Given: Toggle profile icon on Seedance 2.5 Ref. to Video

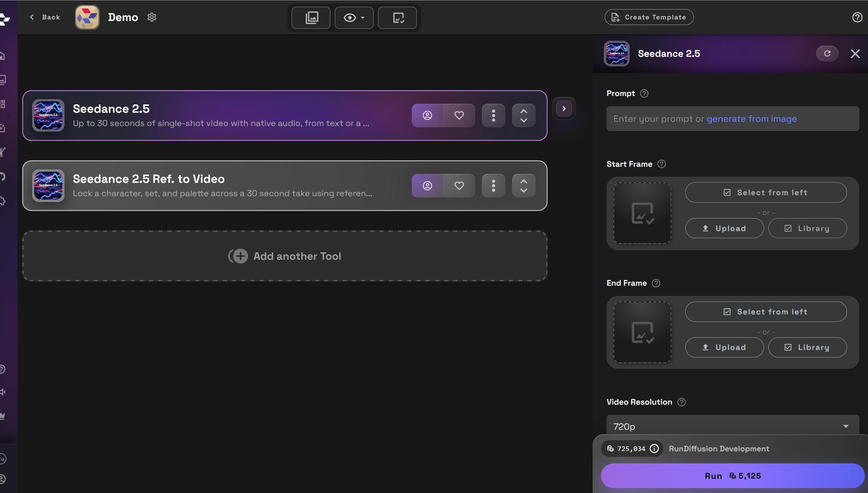Looking at the screenshot, I should [427, 186].
